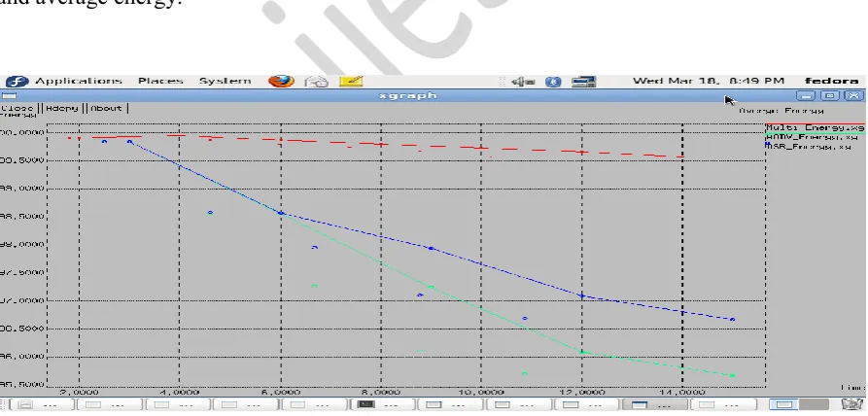Click the Average Energy graph title
Image resolution: width=868 pixels, height=416 pixels.
coord(781,111)
